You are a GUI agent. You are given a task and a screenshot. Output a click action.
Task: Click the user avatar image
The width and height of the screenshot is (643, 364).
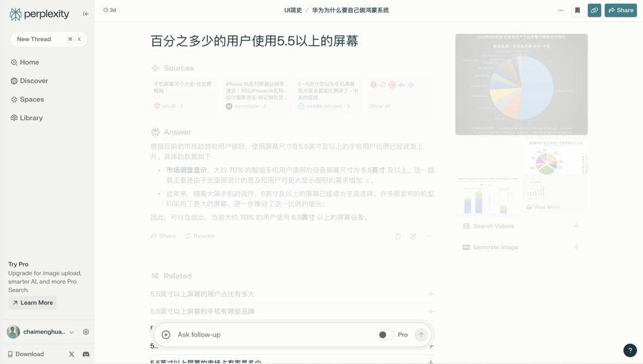(13, 332)
